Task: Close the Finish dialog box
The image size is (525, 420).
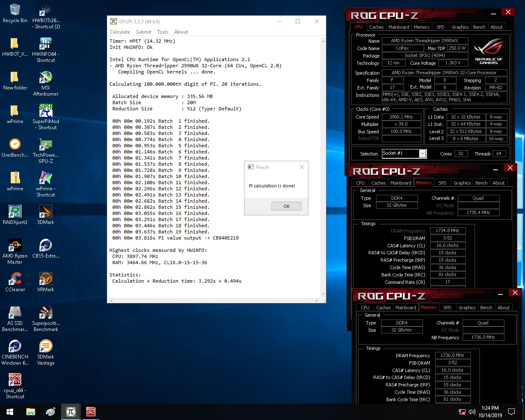Action: click(x=302, y=167)
